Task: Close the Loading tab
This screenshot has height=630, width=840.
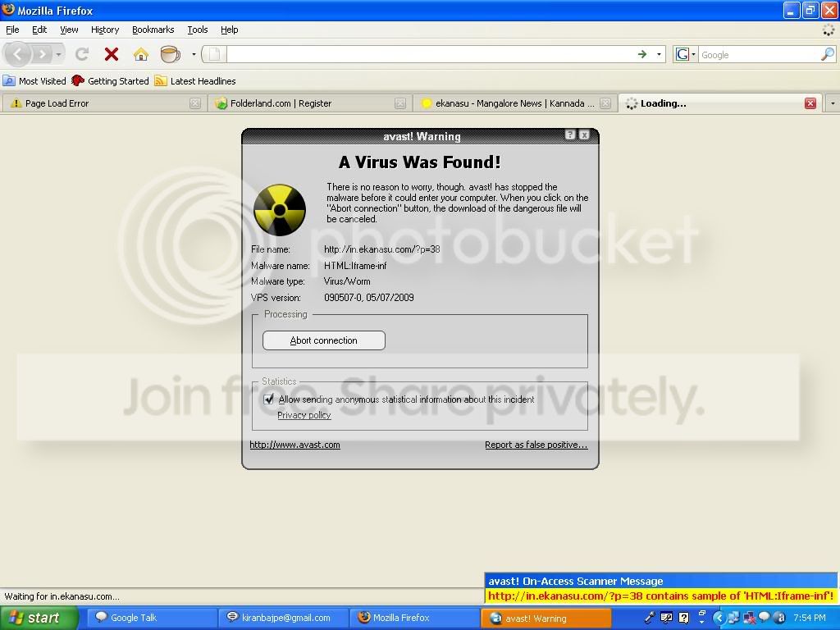Action: click(x=810, y=103)
